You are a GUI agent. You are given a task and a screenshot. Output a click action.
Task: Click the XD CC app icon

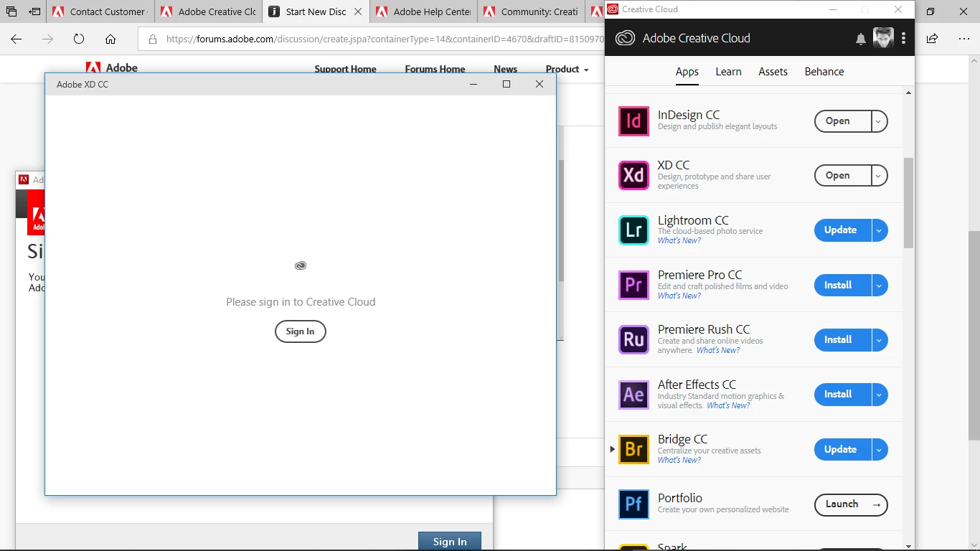(x=633, y=176)
